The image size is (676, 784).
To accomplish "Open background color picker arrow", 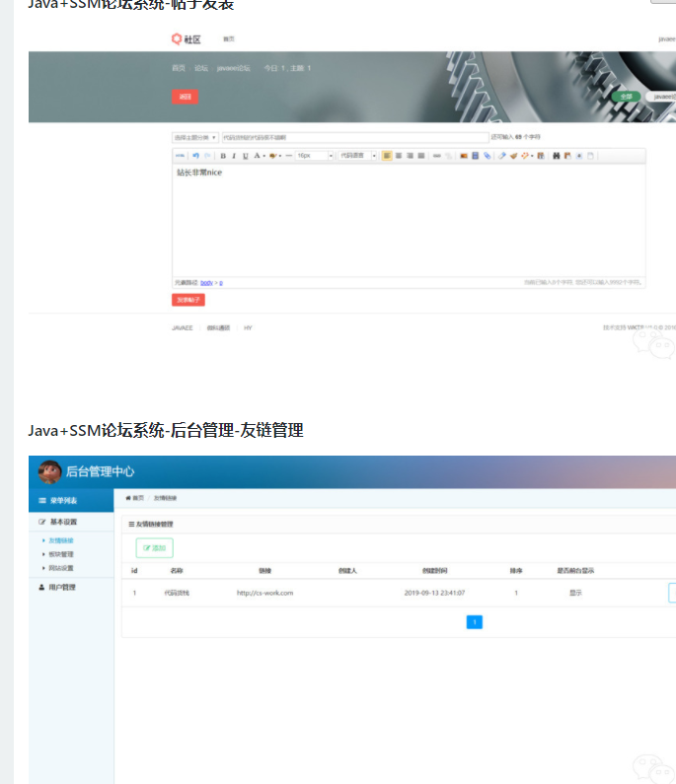I will tap(280, 156).
